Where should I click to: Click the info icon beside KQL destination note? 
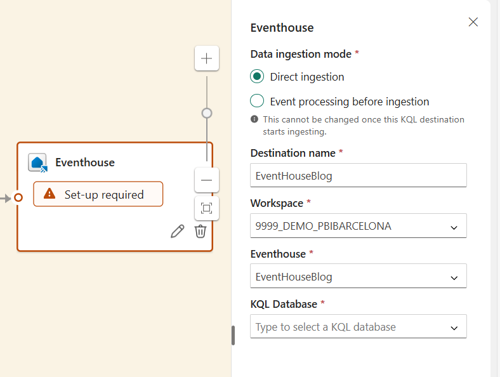tap(254, 119)
